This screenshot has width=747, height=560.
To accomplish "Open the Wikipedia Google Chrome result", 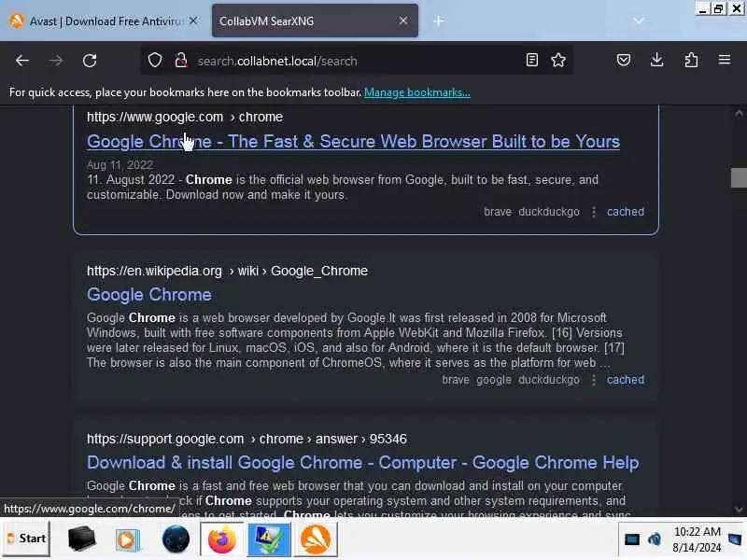I will pos(149,295).
